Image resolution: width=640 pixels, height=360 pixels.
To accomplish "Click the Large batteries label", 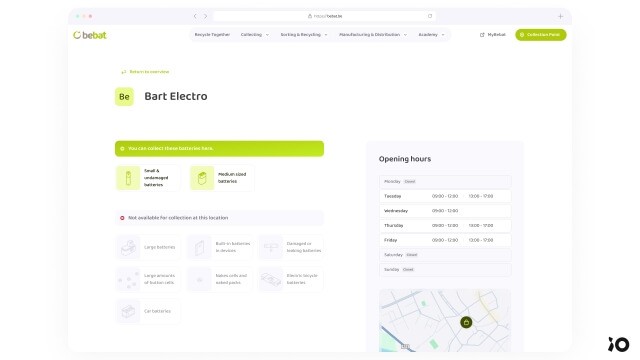I will [x=160, y=247].
